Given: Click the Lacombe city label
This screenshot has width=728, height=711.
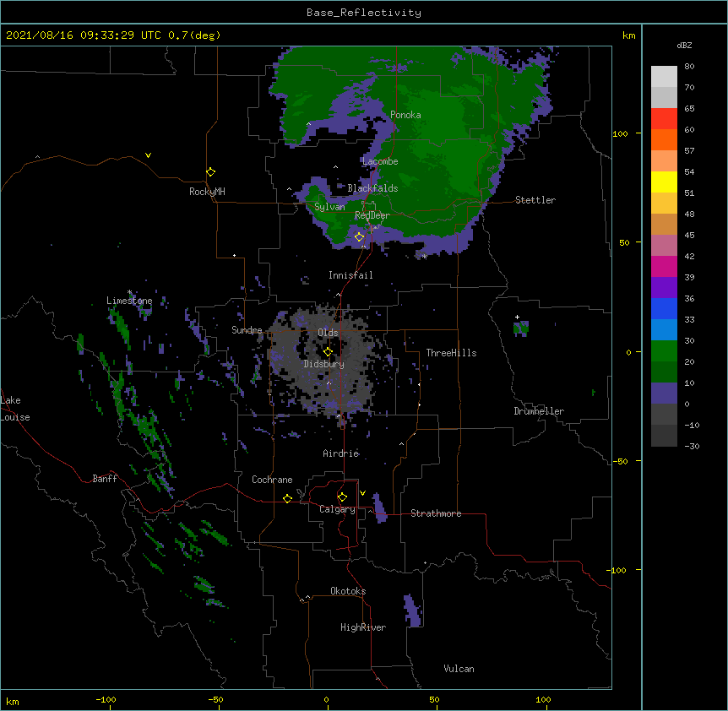Looking at the screenshot, I should 380,161.
